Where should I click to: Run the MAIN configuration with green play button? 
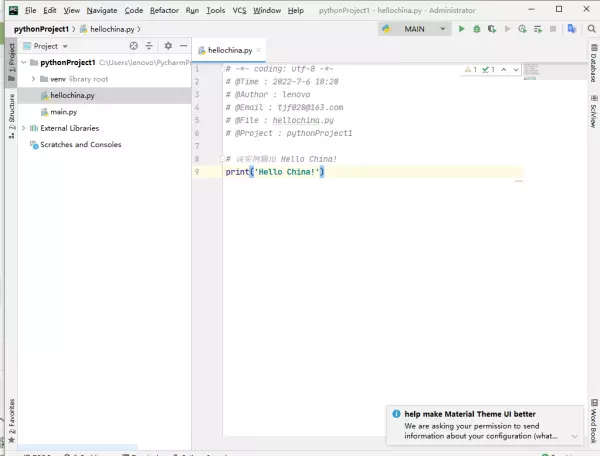pos(461,29)
